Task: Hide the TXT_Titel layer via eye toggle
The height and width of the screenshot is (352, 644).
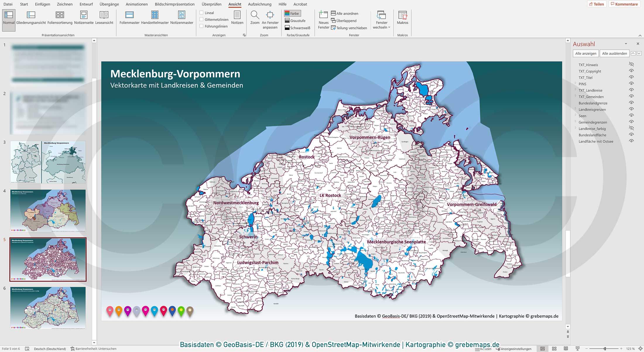Action: (x=631, y=78)
